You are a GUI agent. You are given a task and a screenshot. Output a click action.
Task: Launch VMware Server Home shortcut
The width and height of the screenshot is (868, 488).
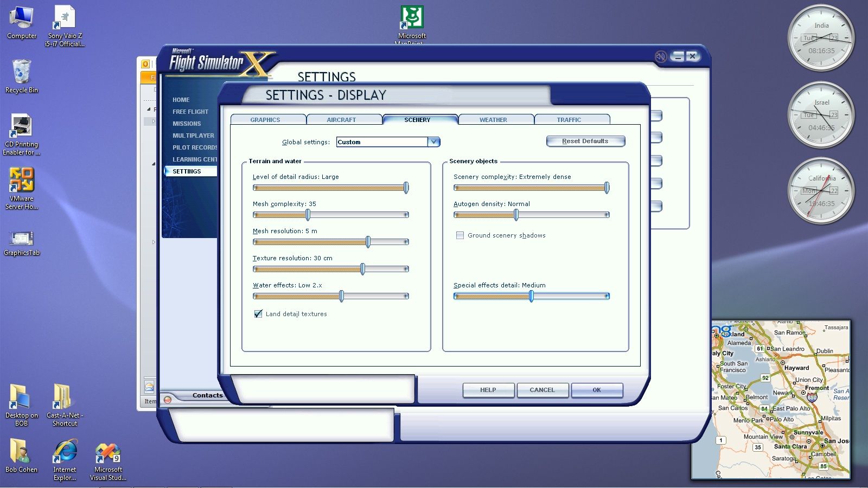21,188
